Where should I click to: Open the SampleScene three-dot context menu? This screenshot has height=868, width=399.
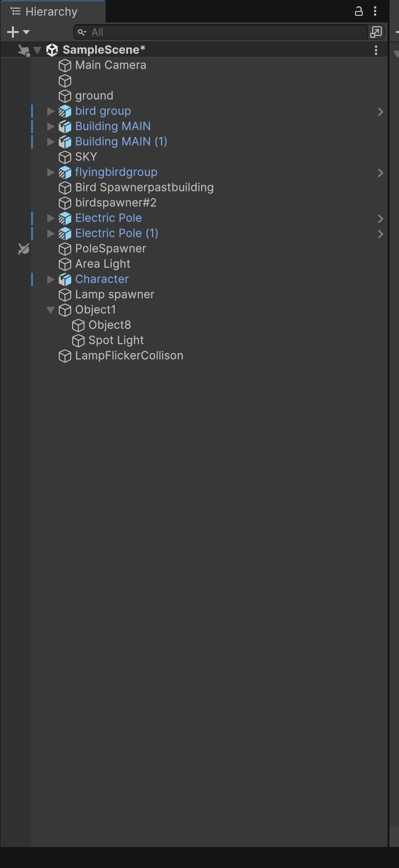tap(376, 50)
